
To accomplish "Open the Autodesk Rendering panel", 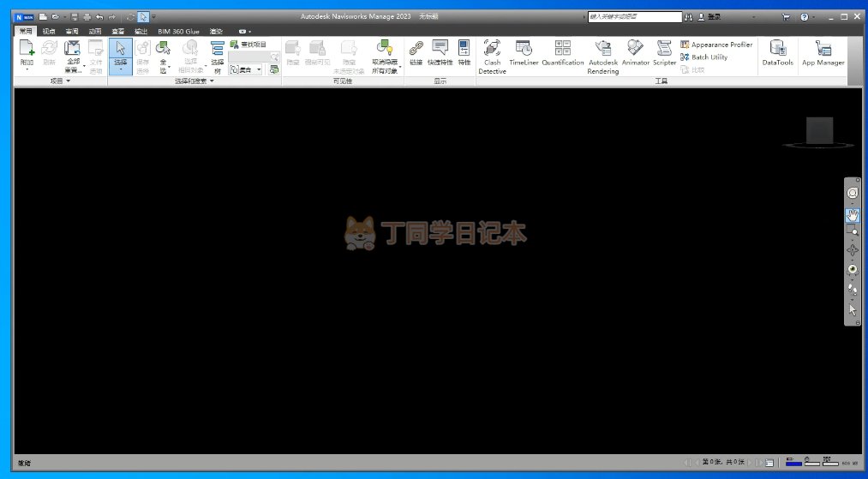I will pos(602,56).
